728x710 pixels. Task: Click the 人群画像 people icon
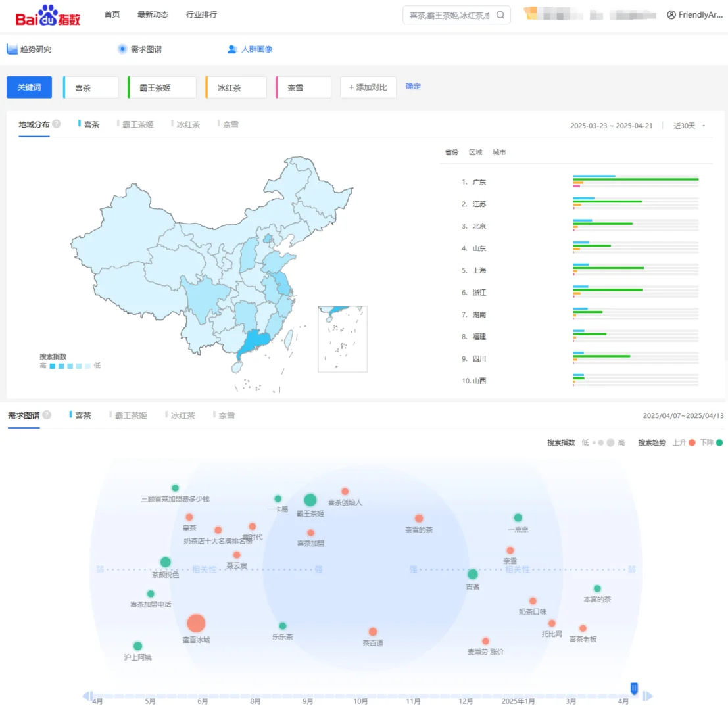(232, 49)
